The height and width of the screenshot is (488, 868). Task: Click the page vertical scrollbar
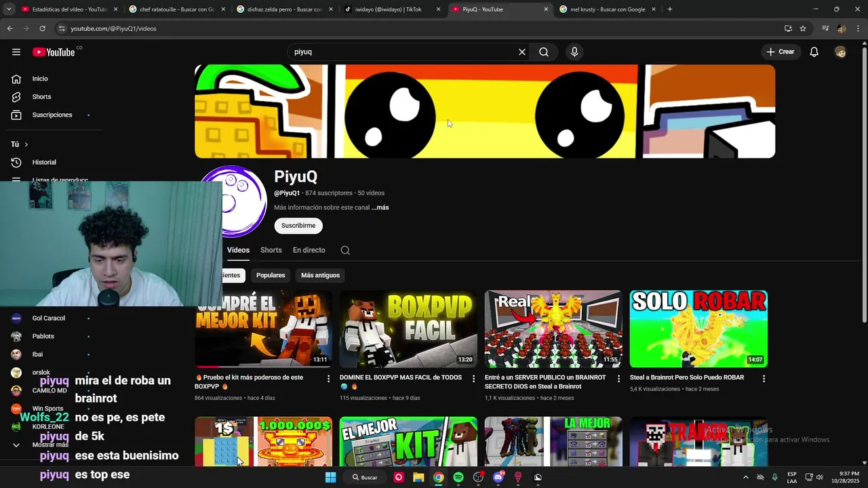pyautogui.click(x=864, y=183)
